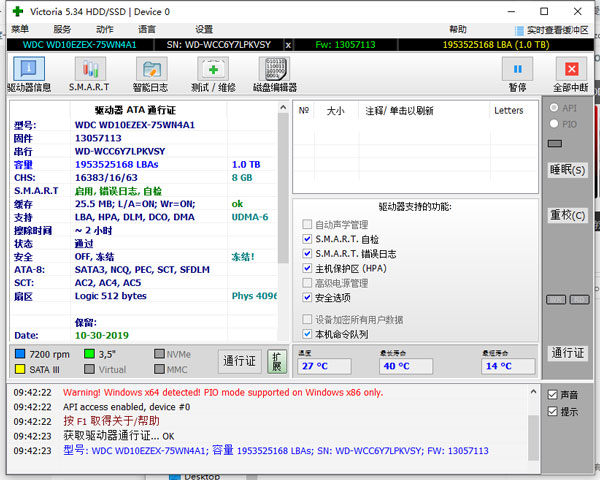This screenshot has height=480, width=600.
Task: Click the 睡眠(S) sleep button
Action: pyautogui.click(x=567, y=170)
